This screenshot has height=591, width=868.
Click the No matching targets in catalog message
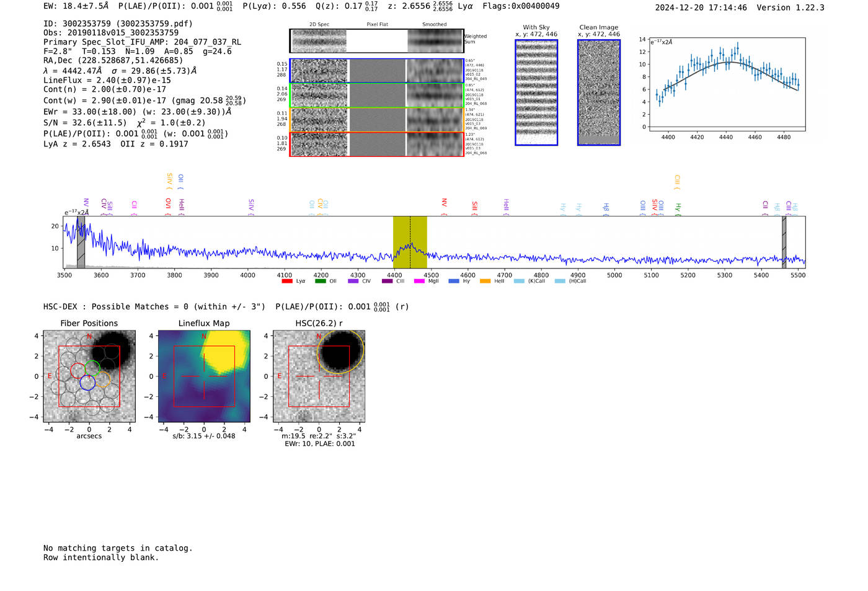click(x=118, y=548)
